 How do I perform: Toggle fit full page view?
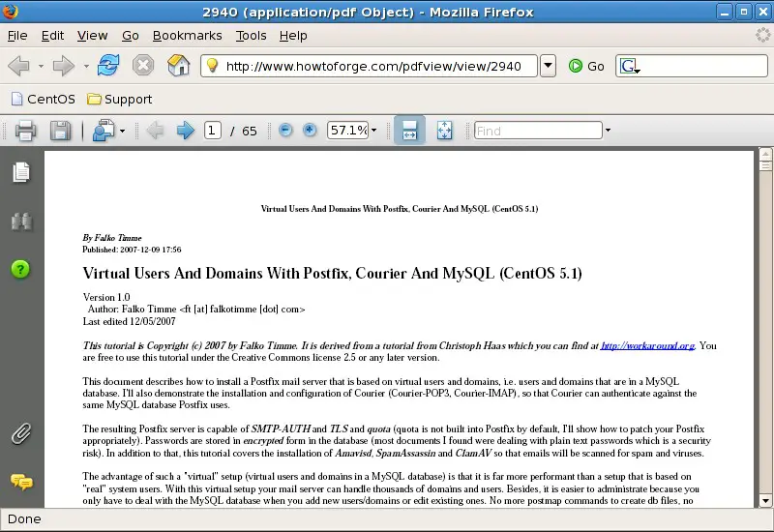(444, 131)
